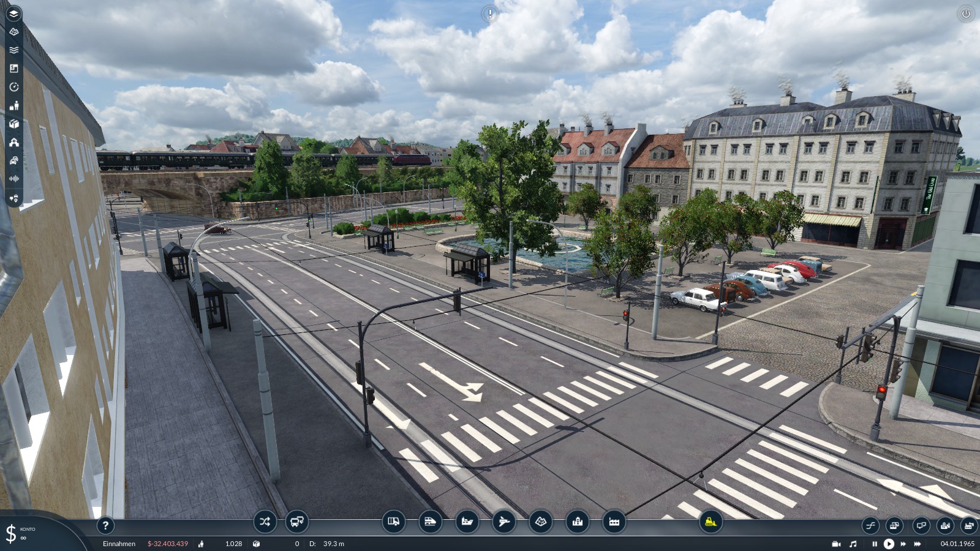Set fastest triple-arrow speed
The height and width of the screenshot is (551, 980).
pyautogui.click(x=918, y=544)
